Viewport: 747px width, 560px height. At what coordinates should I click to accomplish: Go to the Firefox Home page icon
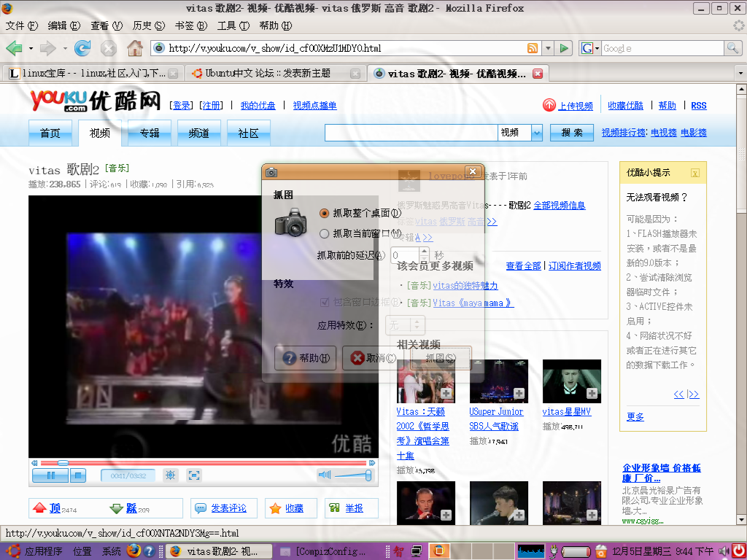tap(135, 47)
